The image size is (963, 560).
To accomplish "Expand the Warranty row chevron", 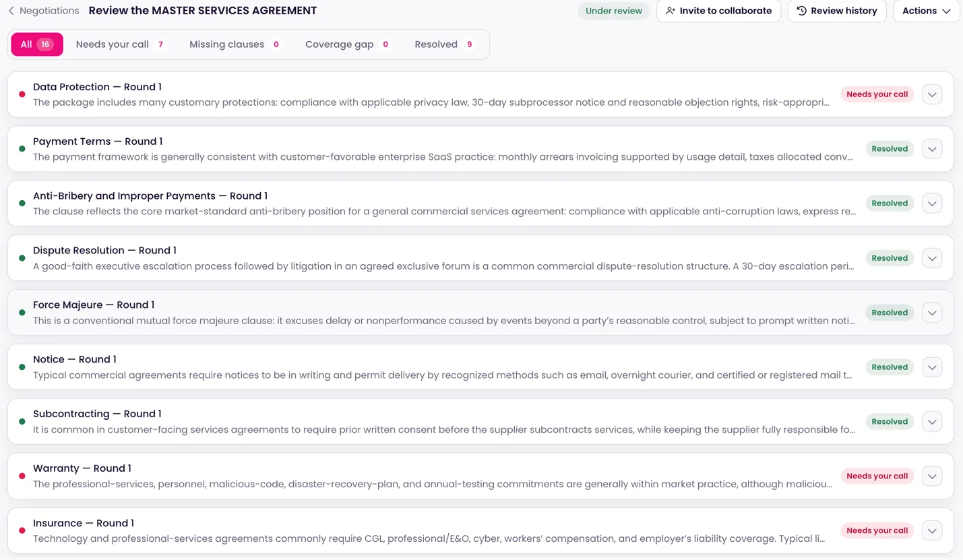I will click(x=932, y=476).
